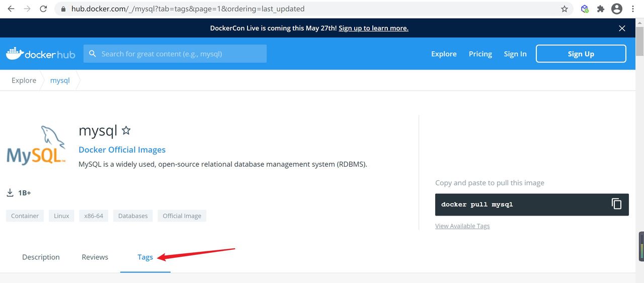Switch to the Reviews tab
The image size is (644, 283).
click(x=95, y=257)
